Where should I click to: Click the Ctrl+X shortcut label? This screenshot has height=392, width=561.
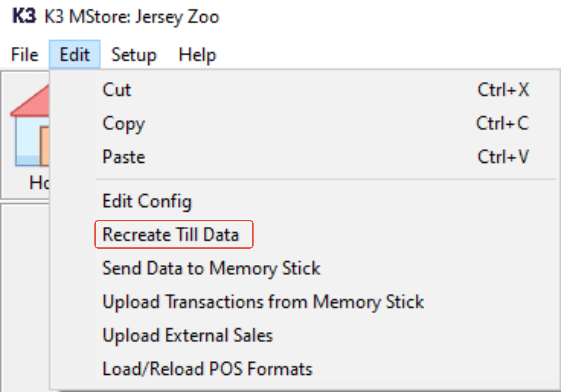coord(503,90)
